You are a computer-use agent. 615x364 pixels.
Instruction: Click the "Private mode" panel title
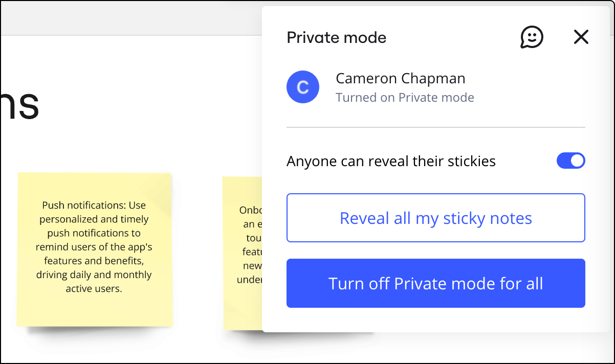point(336,37)
